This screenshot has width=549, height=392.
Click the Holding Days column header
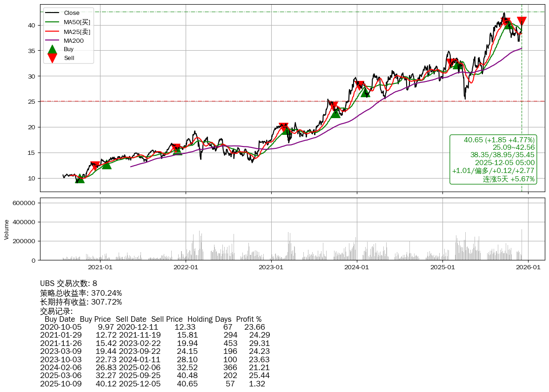(x=209, y=319)
